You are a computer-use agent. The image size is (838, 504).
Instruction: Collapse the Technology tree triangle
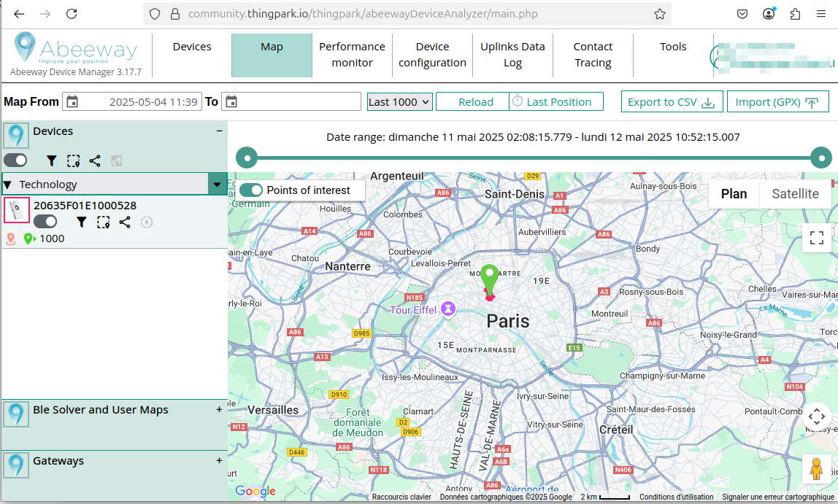(x=7, y=185)
